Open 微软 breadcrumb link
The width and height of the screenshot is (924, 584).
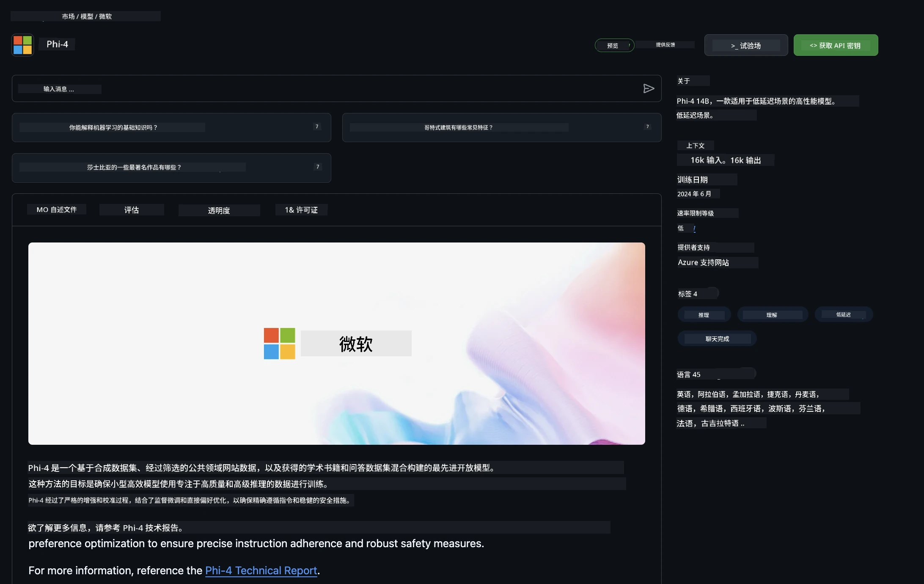(x=105, y=17)
